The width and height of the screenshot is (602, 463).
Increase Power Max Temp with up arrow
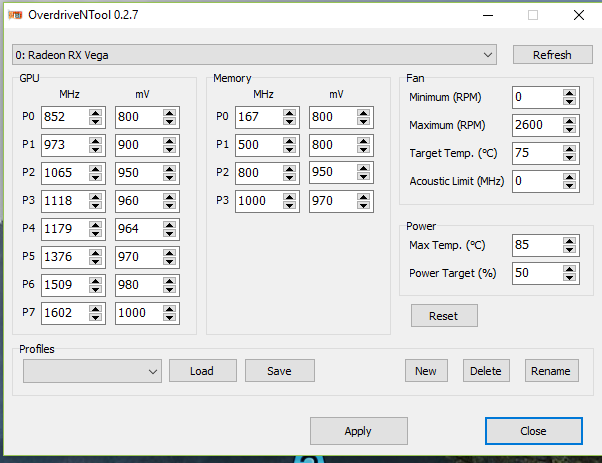569,241
